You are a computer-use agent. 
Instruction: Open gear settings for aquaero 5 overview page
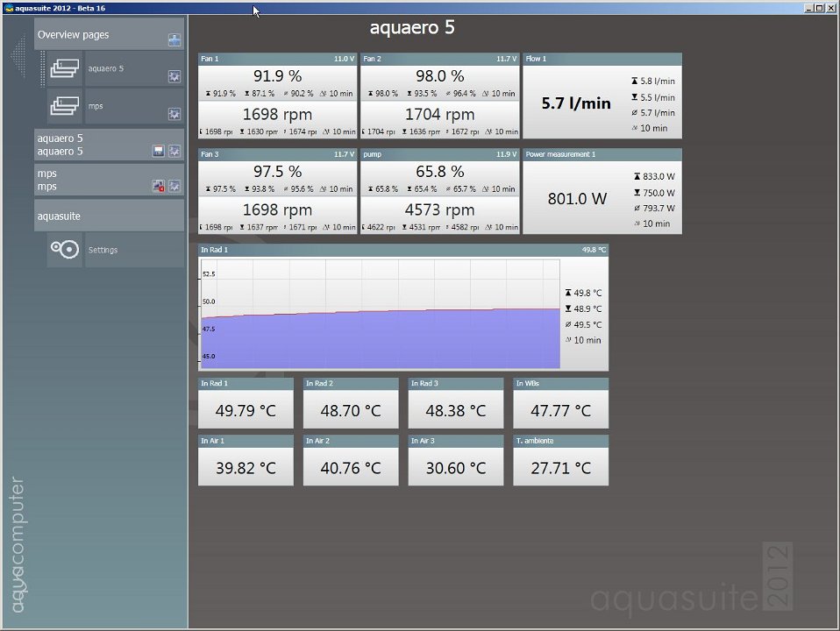point(174,76)
